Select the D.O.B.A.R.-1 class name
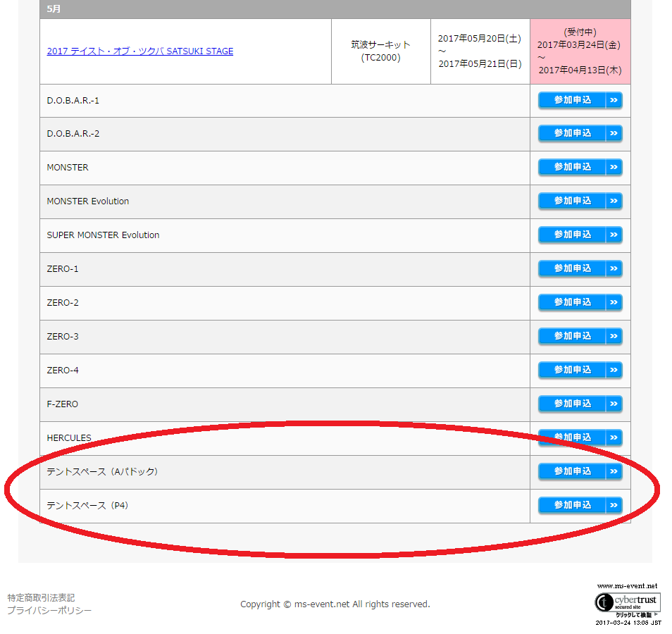 (73, 100)
